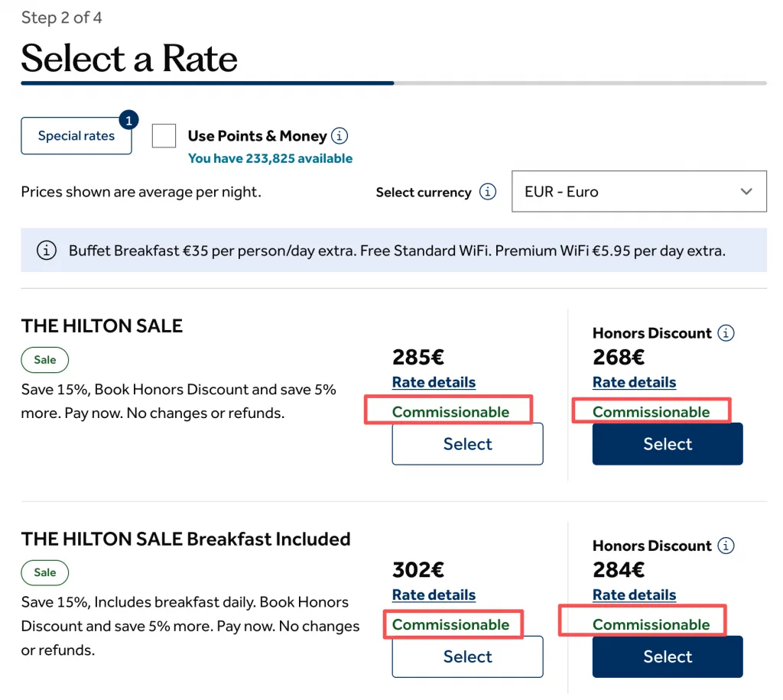Enable the Use Points & Money checkbox

tap(164, 136)
